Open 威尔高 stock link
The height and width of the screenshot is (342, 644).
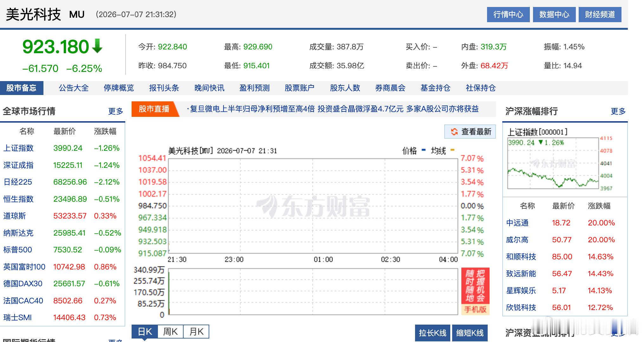(x=517, y=240)
